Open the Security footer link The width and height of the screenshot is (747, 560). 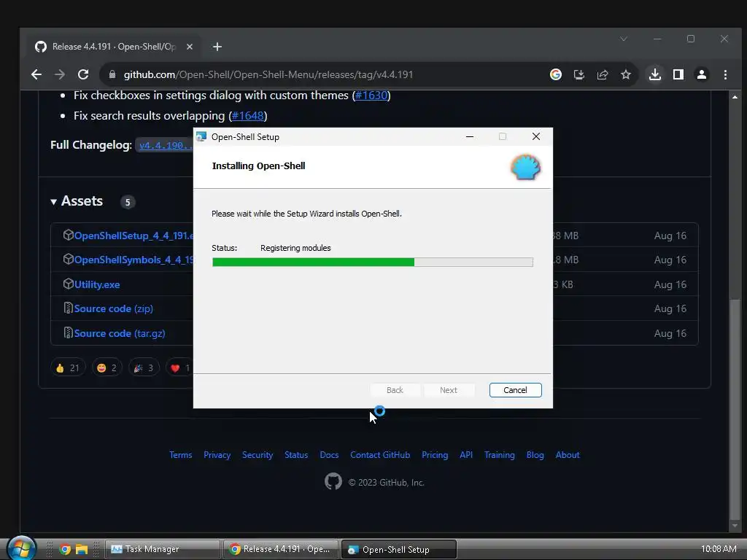click(x=258, y=455)
